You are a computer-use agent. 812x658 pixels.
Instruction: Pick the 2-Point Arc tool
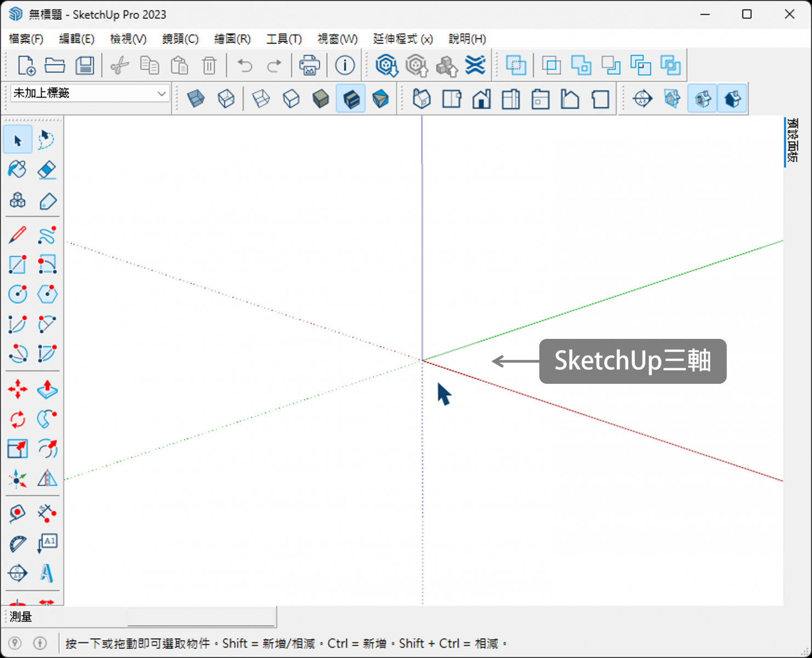click(x=47, y=324)
